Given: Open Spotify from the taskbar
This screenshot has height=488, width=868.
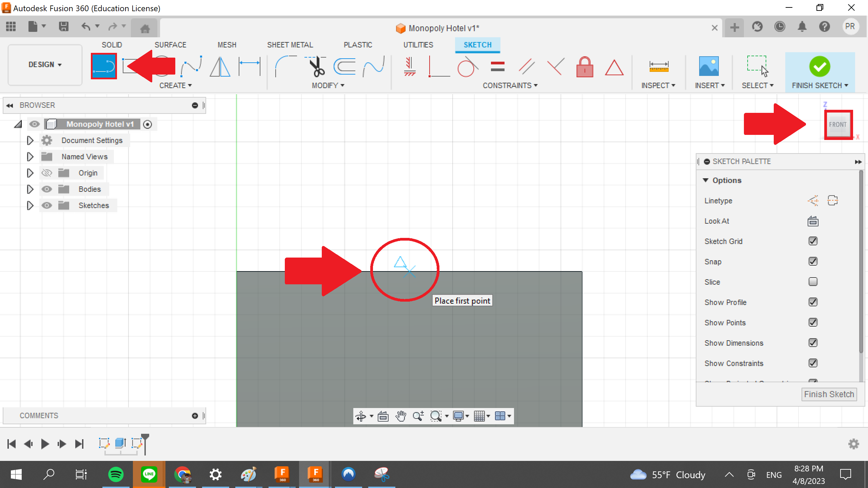Looking at the screenshot, I should point(115,474).
